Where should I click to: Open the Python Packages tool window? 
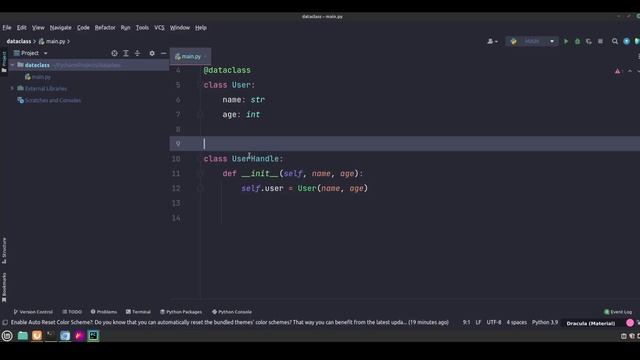[181, 312]
